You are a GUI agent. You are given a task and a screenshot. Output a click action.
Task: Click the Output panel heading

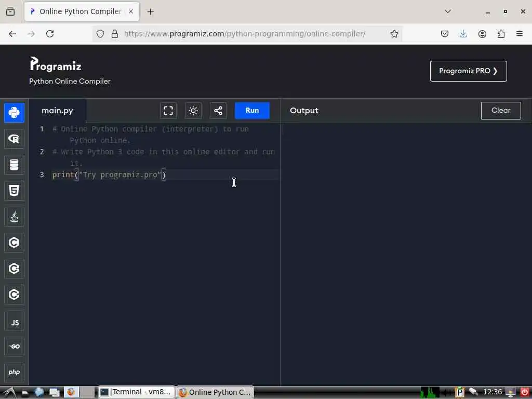[x=304, y=111]
